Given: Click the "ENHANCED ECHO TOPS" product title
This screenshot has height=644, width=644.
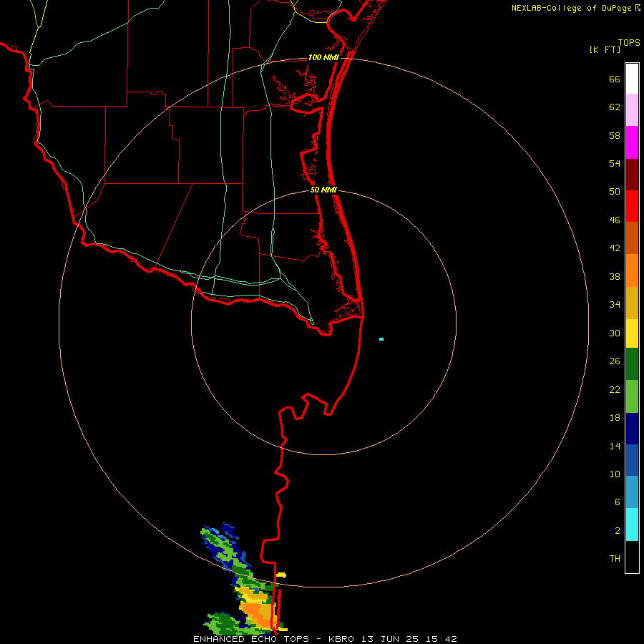Looking at the screenshot, I should [x=251, y=639].
